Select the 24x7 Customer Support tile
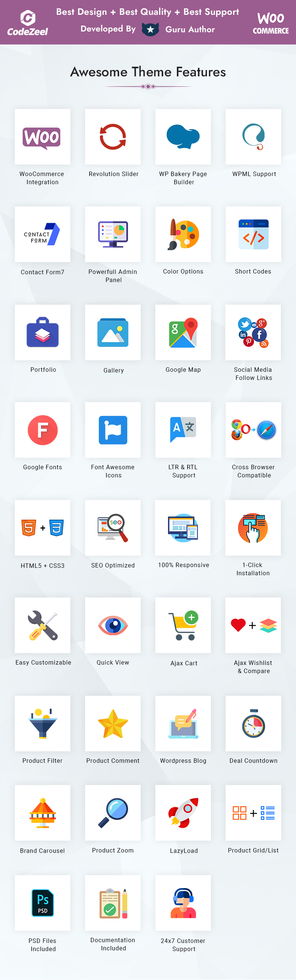This screenshot has height=980, width=296. coord(183,903)
